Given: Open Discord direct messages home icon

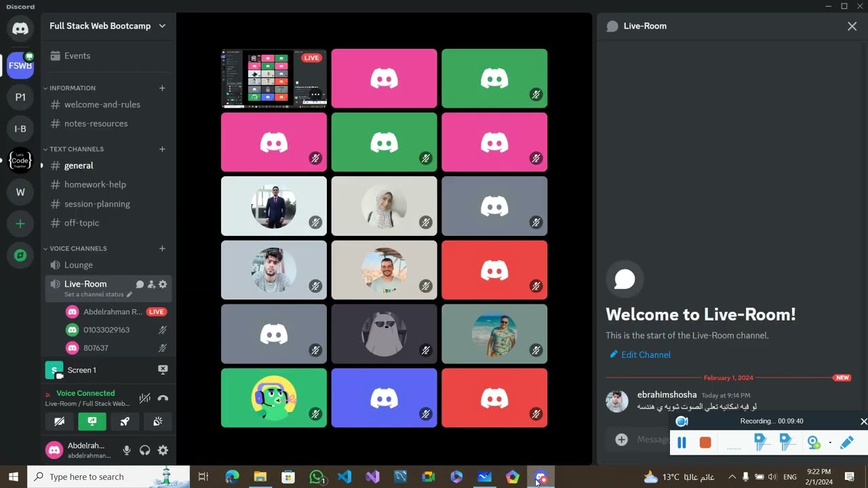Looking at the screenshot, I should pos(20,28).
